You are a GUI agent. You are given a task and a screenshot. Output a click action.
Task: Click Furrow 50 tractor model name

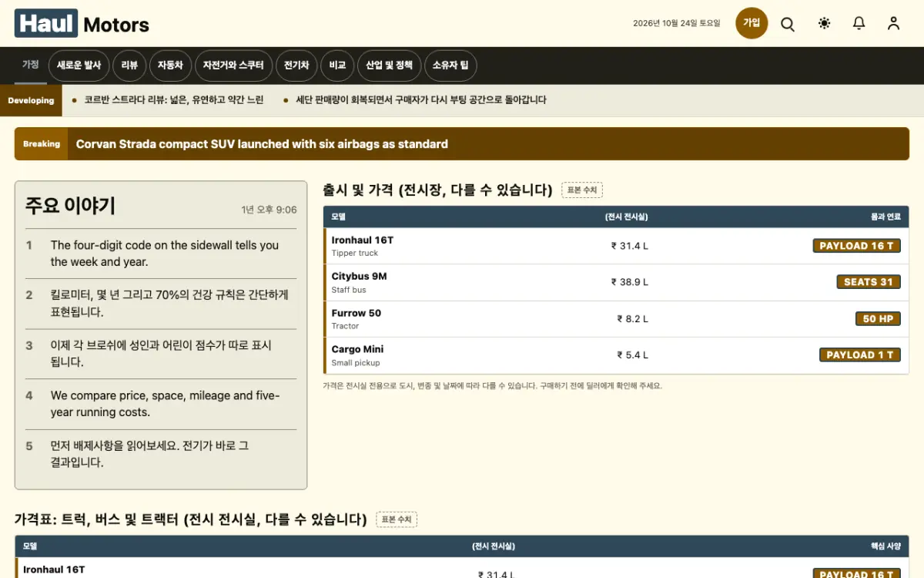[x=357, y=313]
